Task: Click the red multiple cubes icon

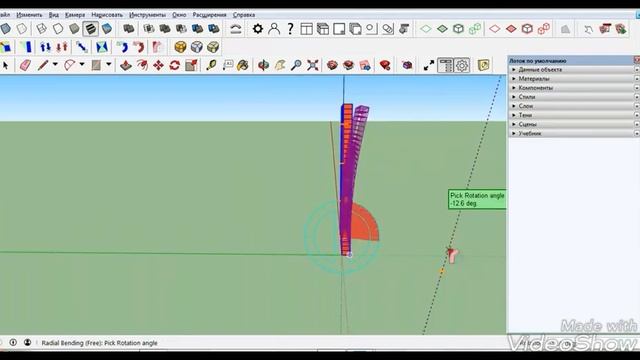Action: tap(544, 29)
